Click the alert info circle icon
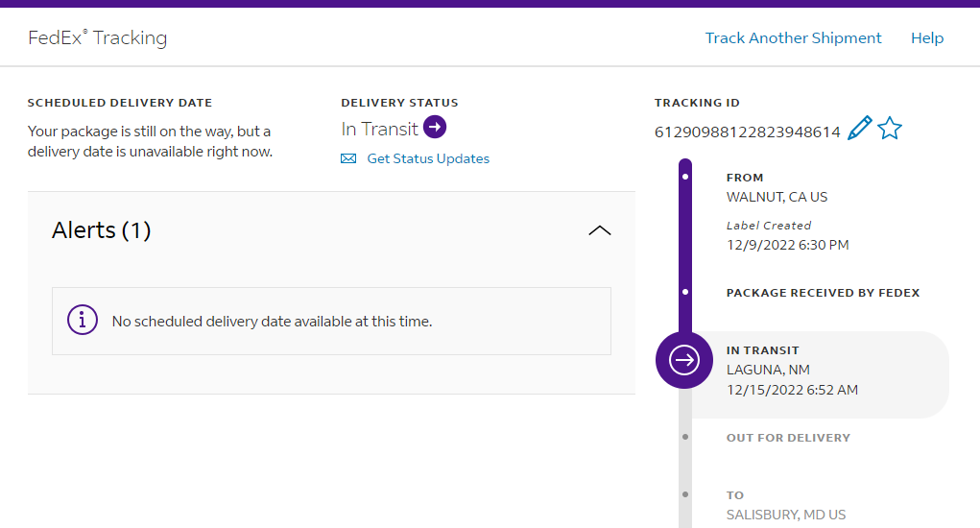The height and width of the screenshot is (528, 980). [x=83, y=321]
